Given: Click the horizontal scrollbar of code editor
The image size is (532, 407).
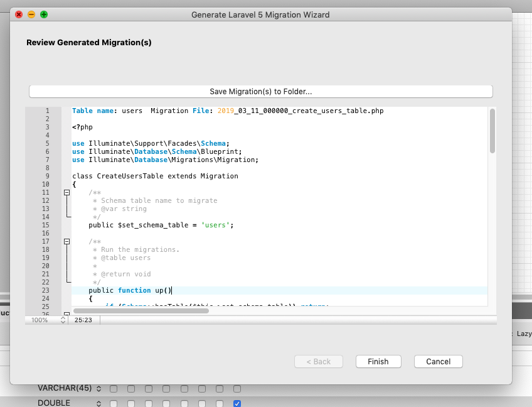Looking at the screenshot, I should tap(141, 311).
